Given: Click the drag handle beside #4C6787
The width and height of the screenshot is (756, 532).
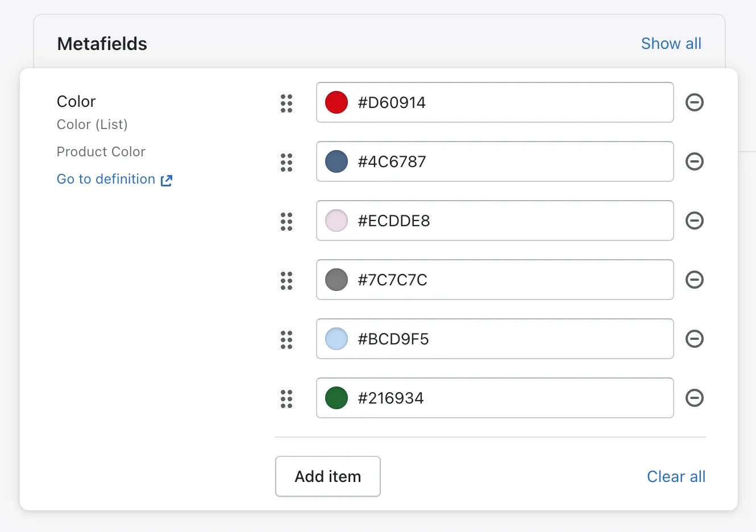Looking at the screenshot, I should (x=286, y=163).
